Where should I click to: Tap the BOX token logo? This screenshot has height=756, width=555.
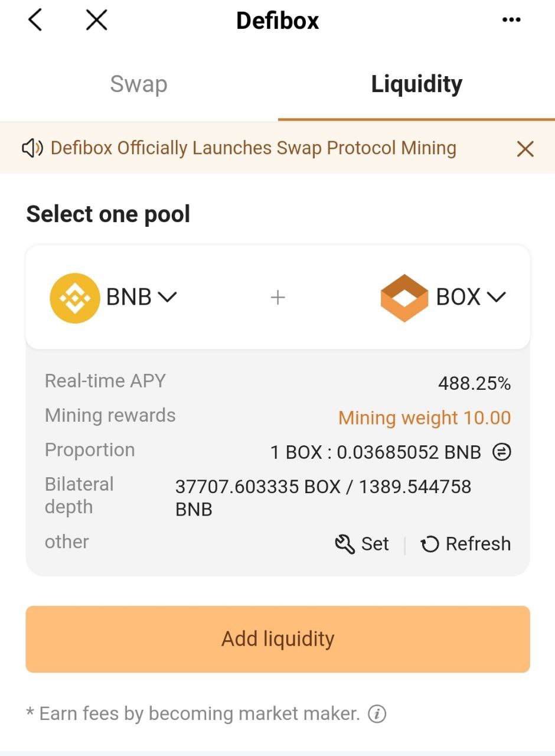pyautogui.click(x=404, y=298)
